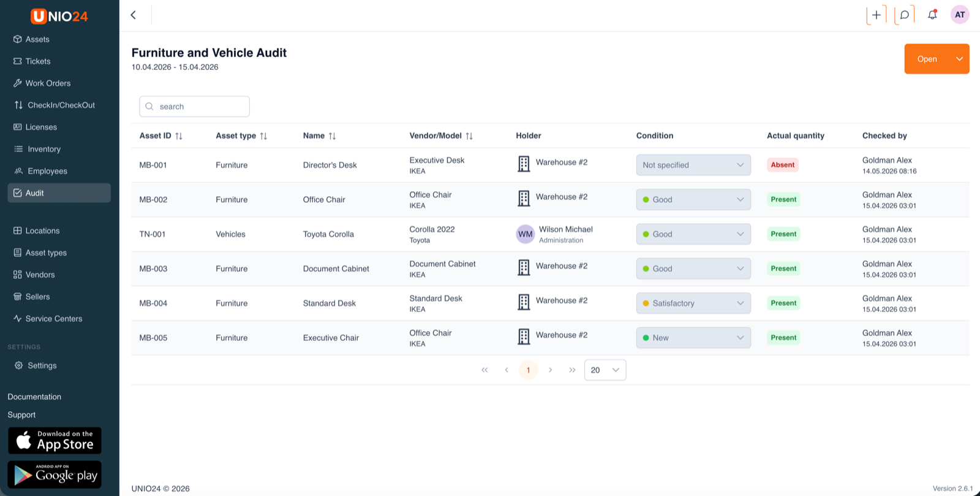Sort by Asset ID arrows icon

(x=179, y=136)
